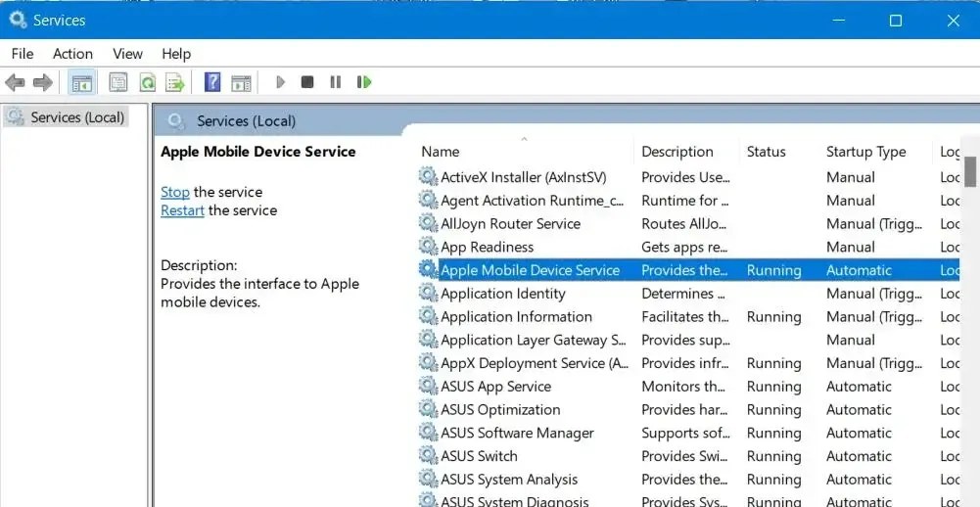Click Running status of Application Information
The height and width of the screenshot is (507, 980).
(x=773, y=316)
